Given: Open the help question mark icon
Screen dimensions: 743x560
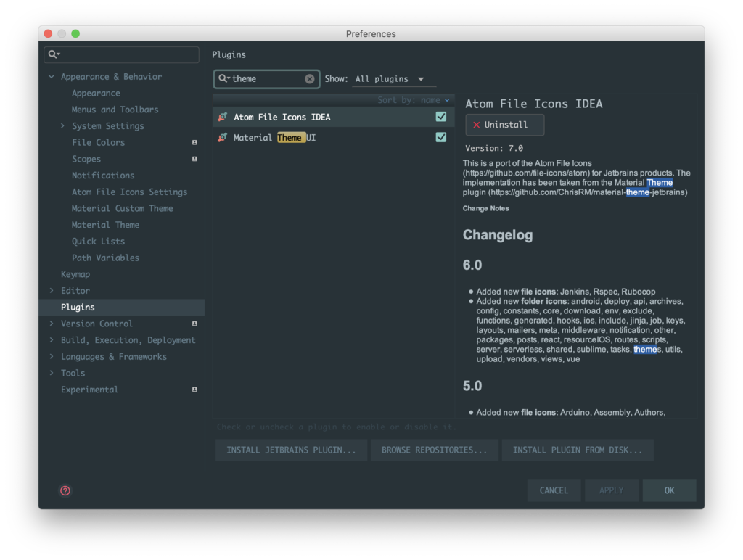Looking at the screenshot, I should [65, 491].
